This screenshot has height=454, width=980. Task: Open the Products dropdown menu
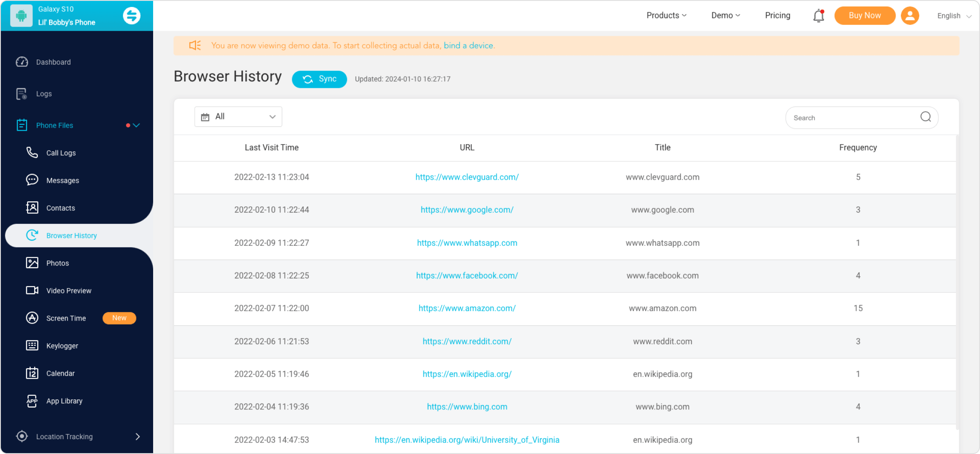[667, 15]
